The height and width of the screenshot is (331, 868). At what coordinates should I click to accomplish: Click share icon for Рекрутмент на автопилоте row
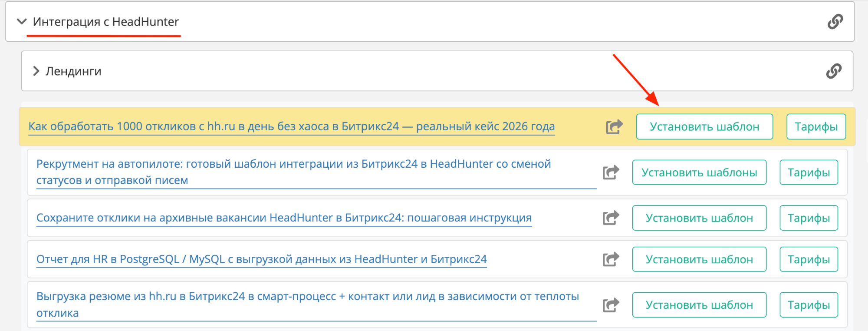coord(611,172)
